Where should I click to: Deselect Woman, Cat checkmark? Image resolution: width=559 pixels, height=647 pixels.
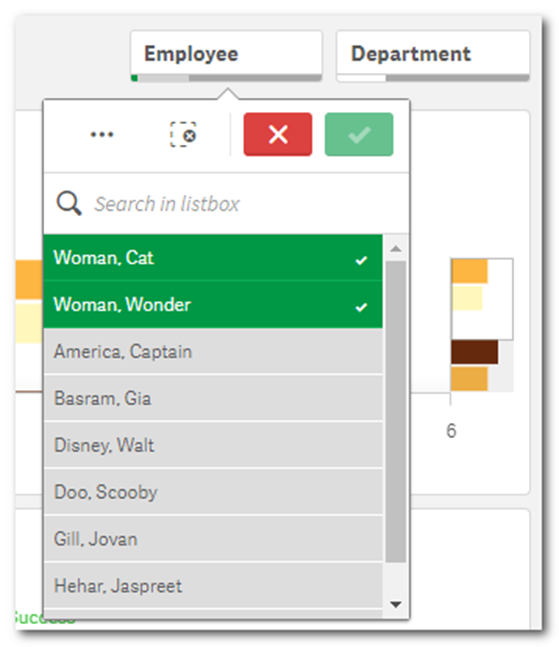[361, 260]
